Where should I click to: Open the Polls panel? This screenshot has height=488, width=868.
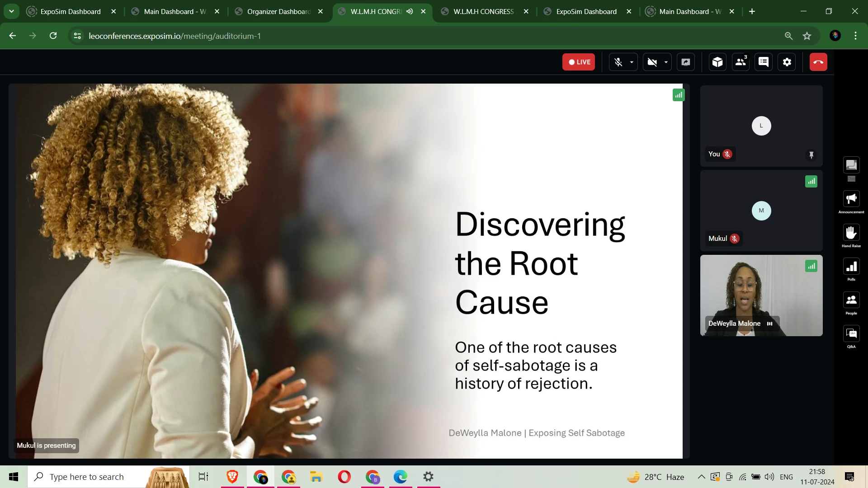pyautogui.click(x=851, y=267)
